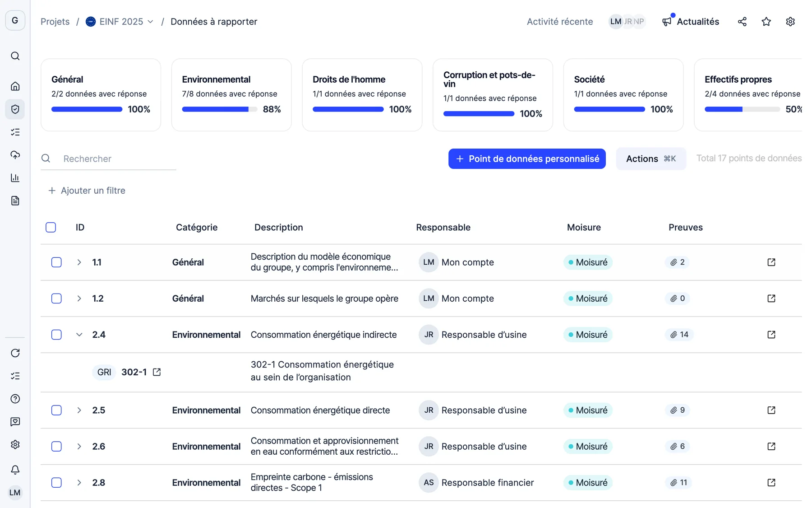Expand row 2.5 details
Viewport: 812px width, 508px height.
pyautogui.click(x=79, y=410)
